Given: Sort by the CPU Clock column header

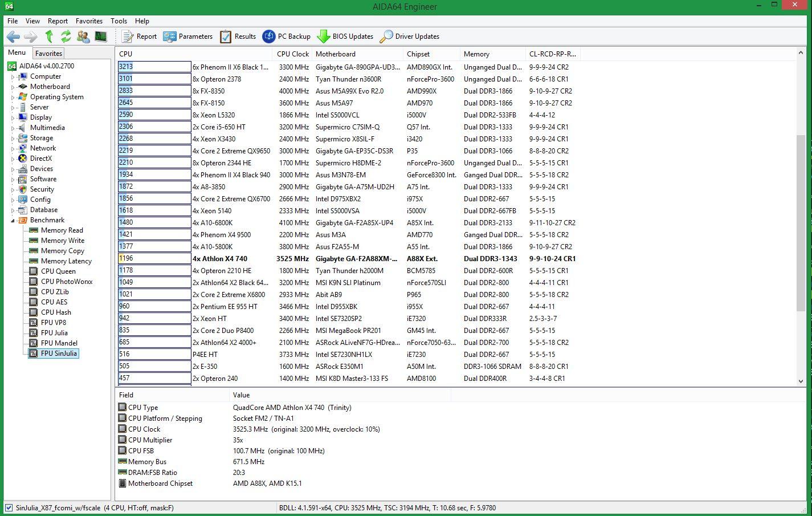Looking at the screenshot, I should point(293,54).
